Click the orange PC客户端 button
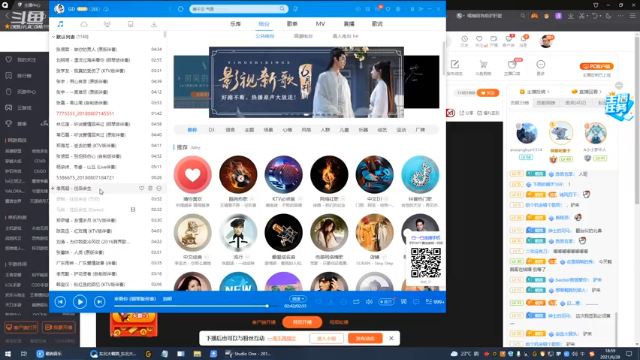Screen dimensions: 640x360 click(x=596, y=66)
